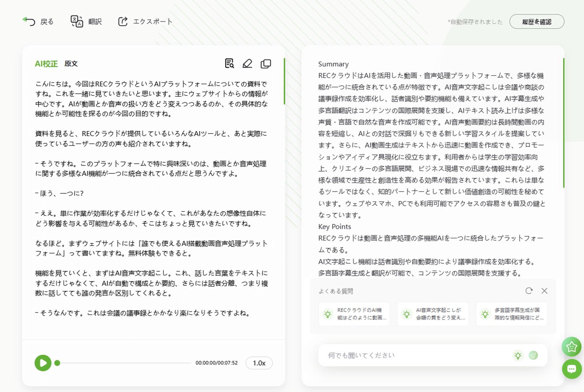This screenshot has width=584, height=392.
Task: Click the star favorite floating button
Action: pyautogui.click(x=571, y=346)
